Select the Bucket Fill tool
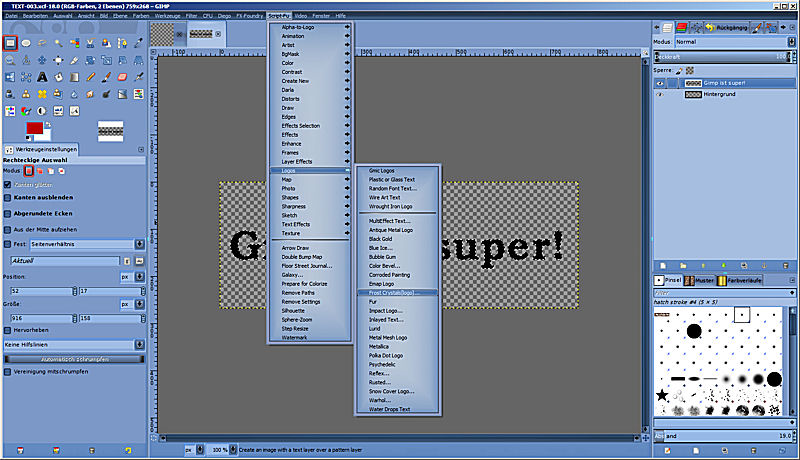This screenshot has height=460, width=800. coord(58,77)
